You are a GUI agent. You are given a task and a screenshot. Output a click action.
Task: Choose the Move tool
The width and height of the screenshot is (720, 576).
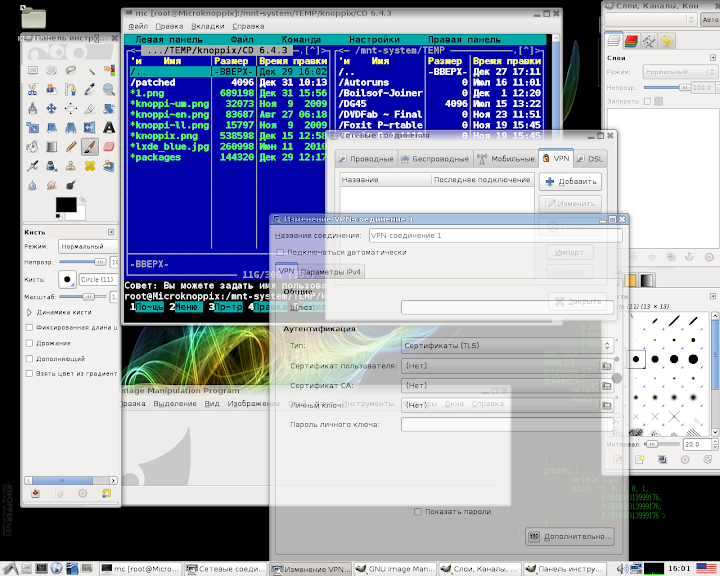(x=51, y=108)
